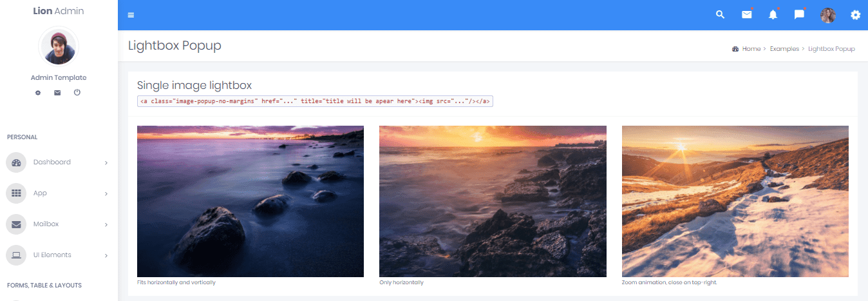Viewport: 868px width, 301px height.
Task: Open the mail envelope in top bar
Action: pos(747,15)
